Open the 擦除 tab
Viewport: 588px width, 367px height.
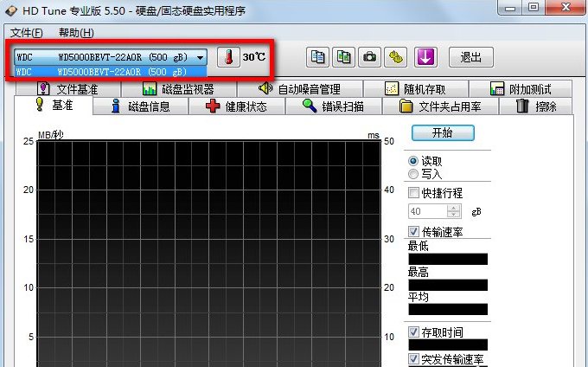coord(536,106)
